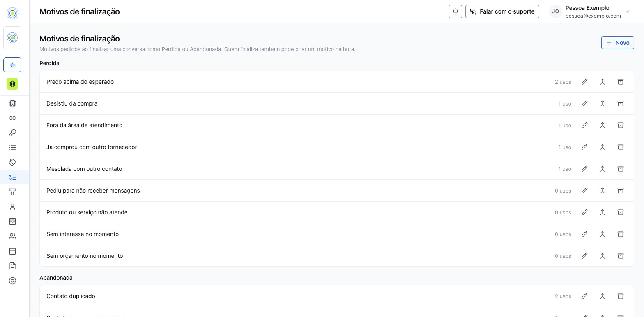
Task: Open the document icon in sidebar
Action: [12, 266]
